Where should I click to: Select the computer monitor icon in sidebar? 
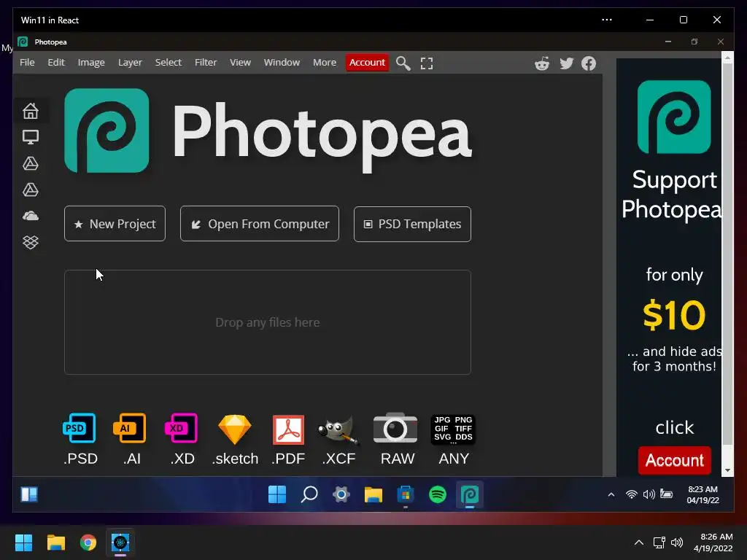[x=31, y=137]
